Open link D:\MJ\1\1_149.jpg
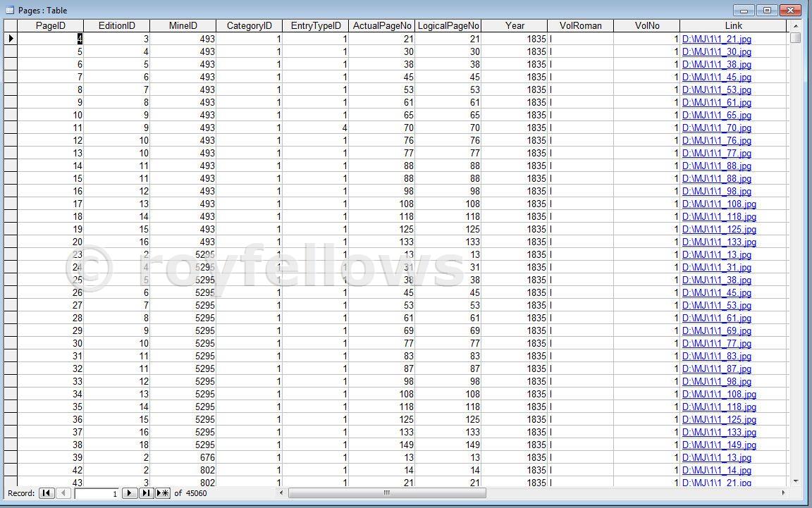 tap(718, 445)
